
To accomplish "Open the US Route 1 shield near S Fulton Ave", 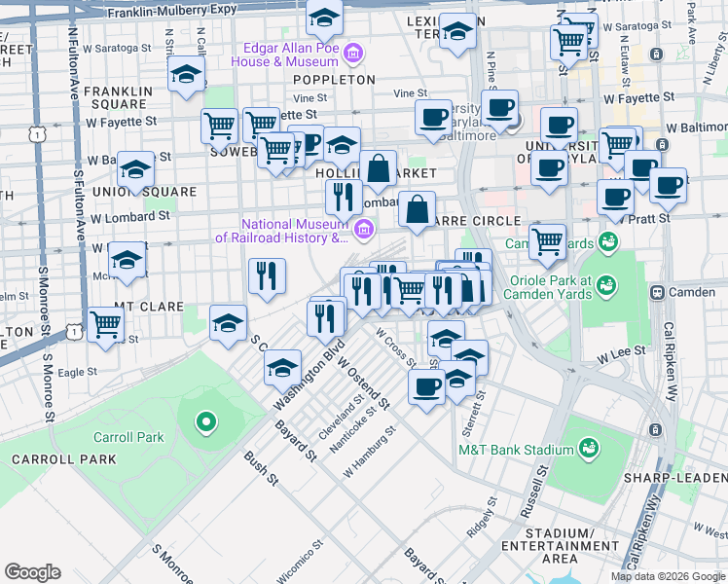I will (x=74, y=332).
